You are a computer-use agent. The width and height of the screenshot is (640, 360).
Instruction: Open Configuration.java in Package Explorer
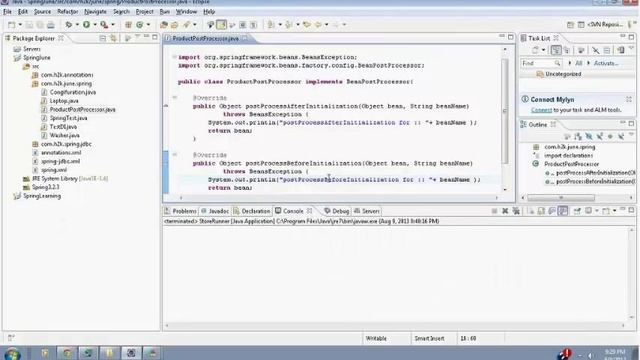pos(73,92)
